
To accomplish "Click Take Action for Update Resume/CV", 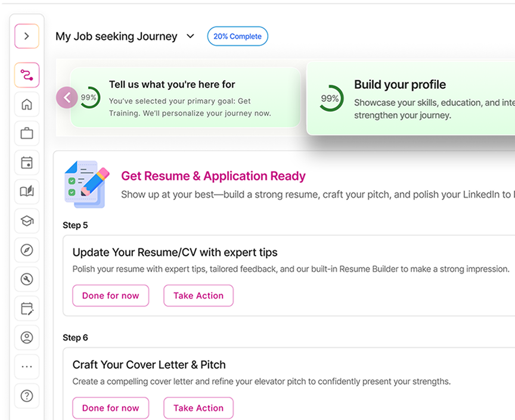I will pos(198,295).
